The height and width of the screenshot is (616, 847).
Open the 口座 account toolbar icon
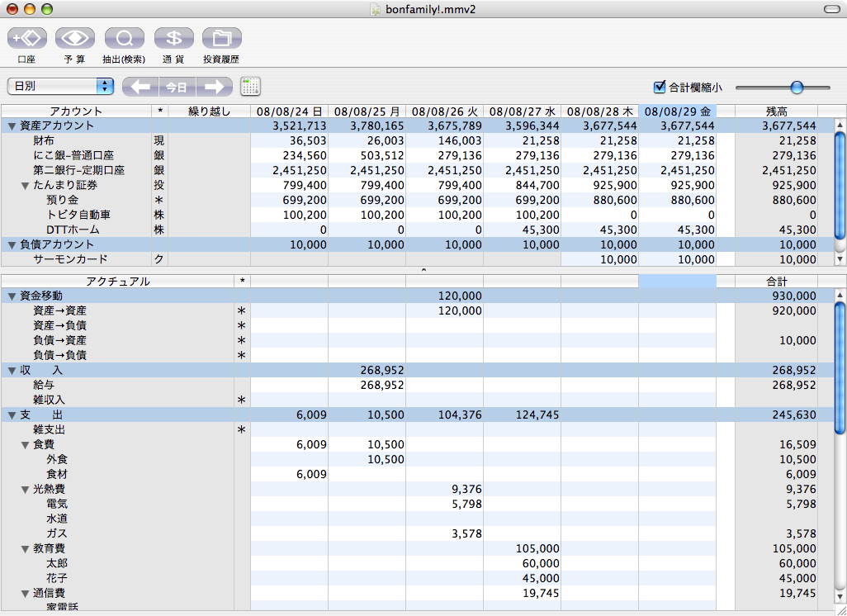[x=26, y=38]
